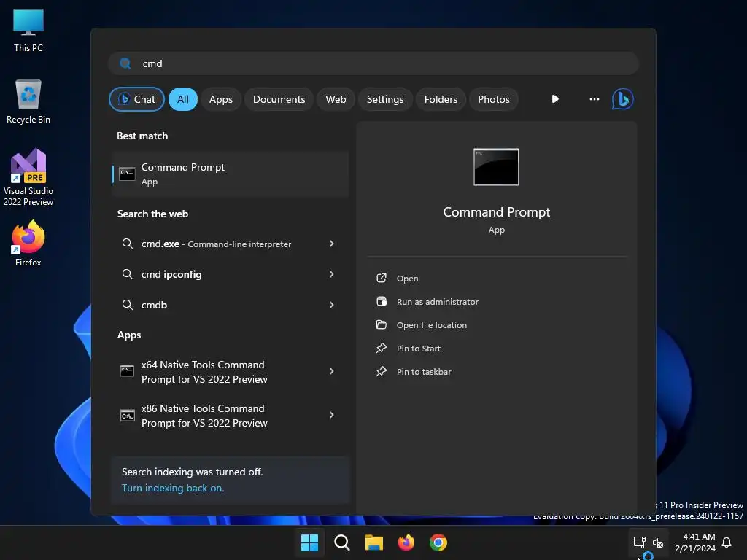Viewport: 747px width, 560px height.
Task: Expand the cmd ipconfig result chevron
Action: coord(332,274)
